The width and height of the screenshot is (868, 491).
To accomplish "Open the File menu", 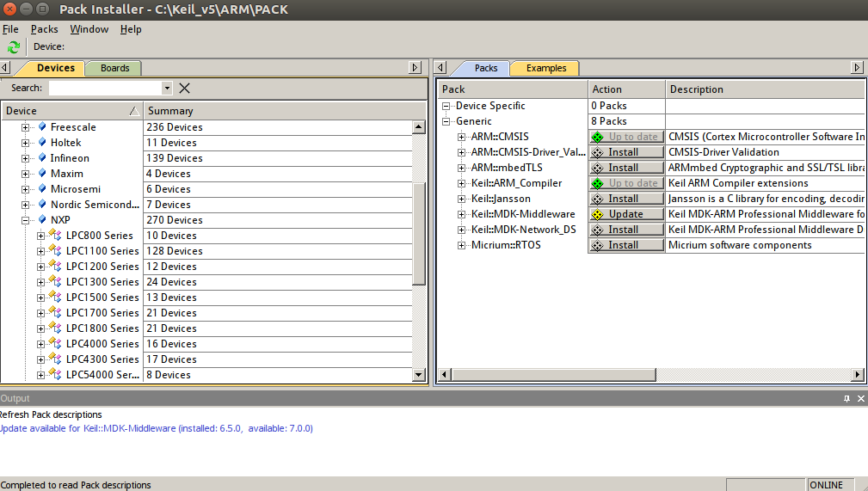I will (x=10, y=29).
